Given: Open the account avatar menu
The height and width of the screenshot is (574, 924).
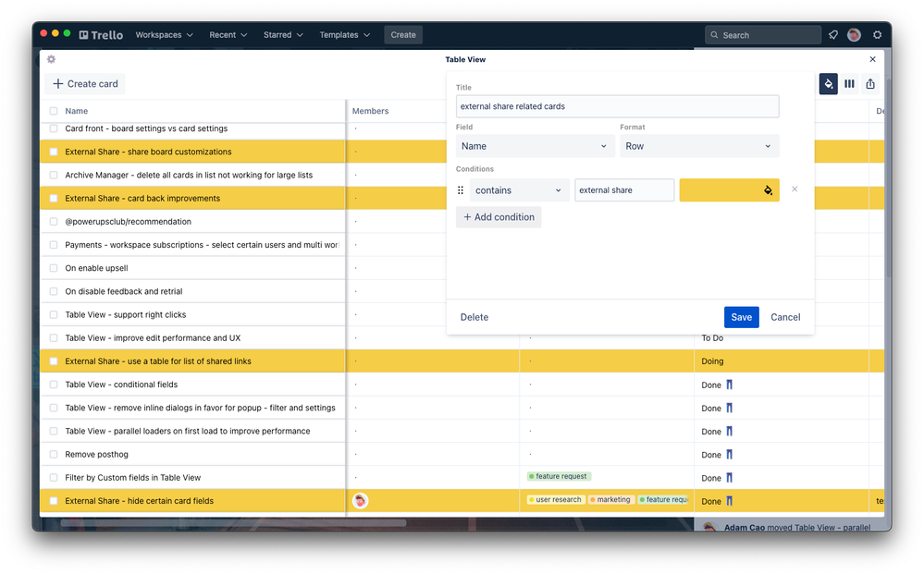Looking at the screenshot, I should [854, 35].
